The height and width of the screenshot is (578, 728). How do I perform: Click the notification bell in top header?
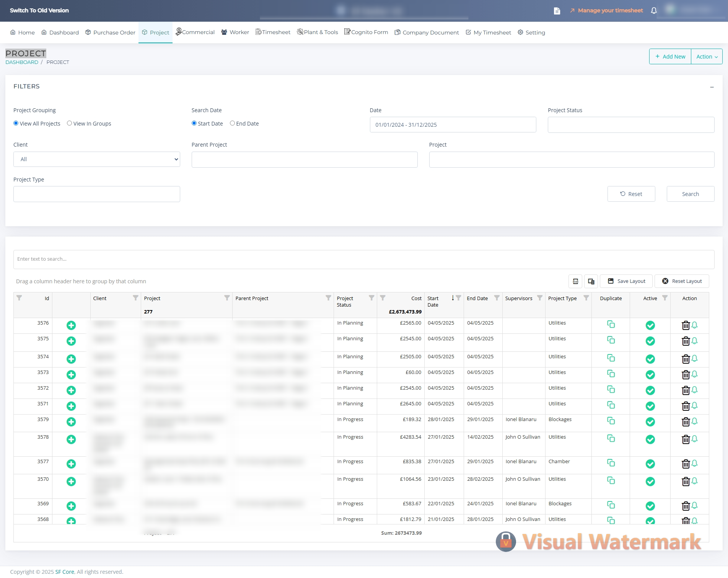tap(654, 11)
